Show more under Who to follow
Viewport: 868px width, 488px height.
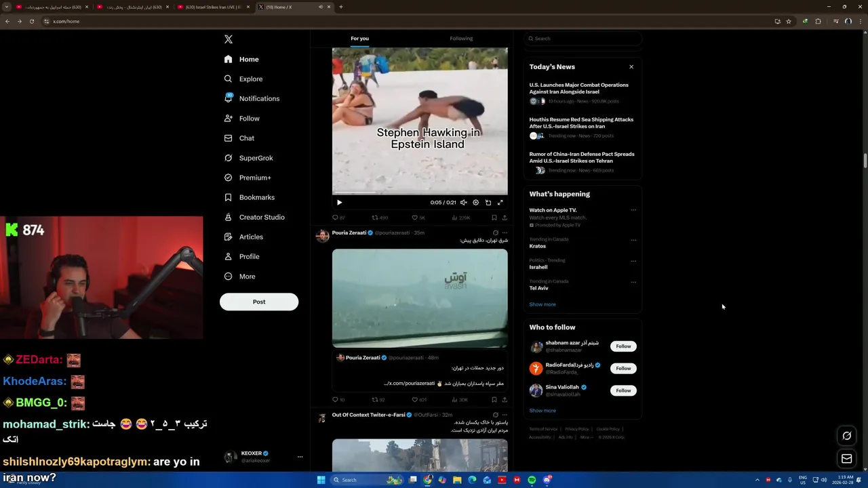tap(542, 411)
